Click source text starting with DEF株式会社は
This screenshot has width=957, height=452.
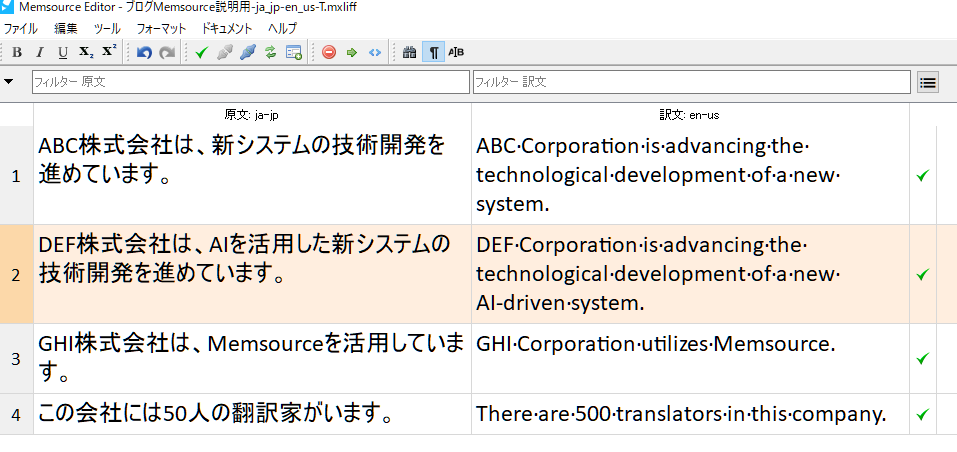(244, 259)
